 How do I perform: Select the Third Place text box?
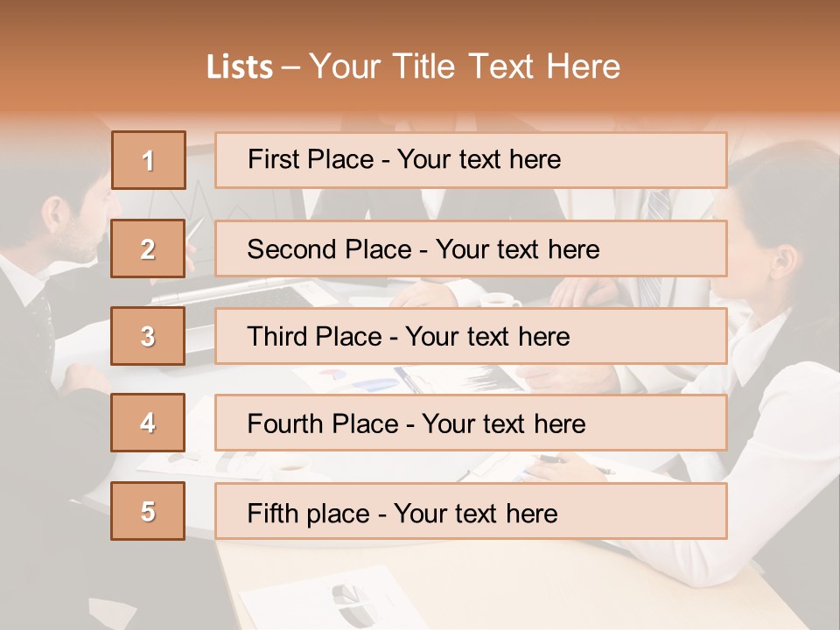click(470, 336)
